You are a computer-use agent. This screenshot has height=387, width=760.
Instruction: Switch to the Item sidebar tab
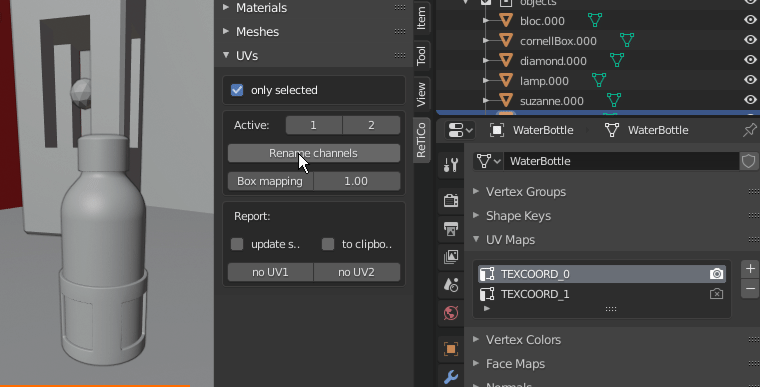421,17
